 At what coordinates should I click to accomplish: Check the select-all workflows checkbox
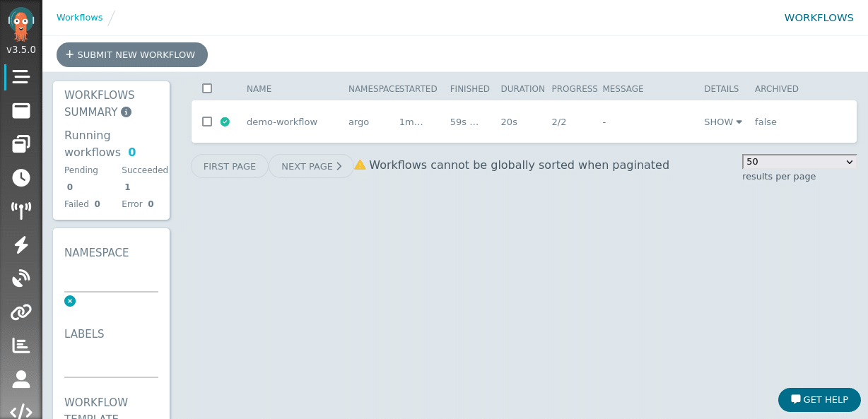207,88
